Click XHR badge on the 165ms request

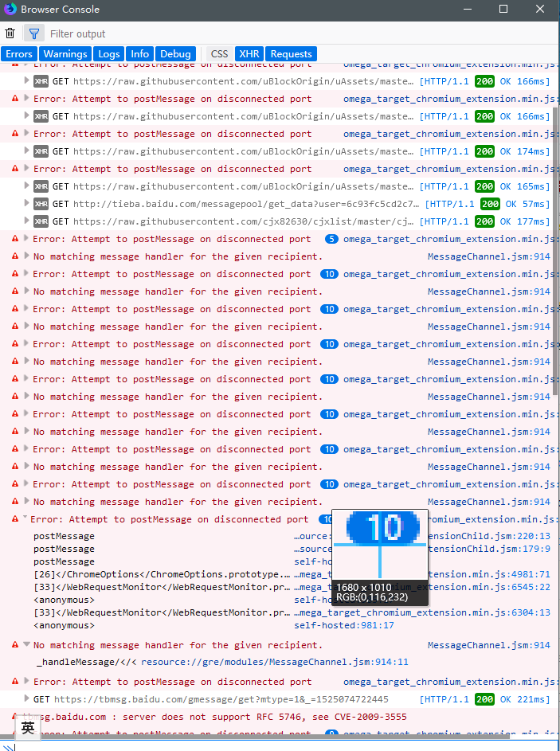pos(41,186)
